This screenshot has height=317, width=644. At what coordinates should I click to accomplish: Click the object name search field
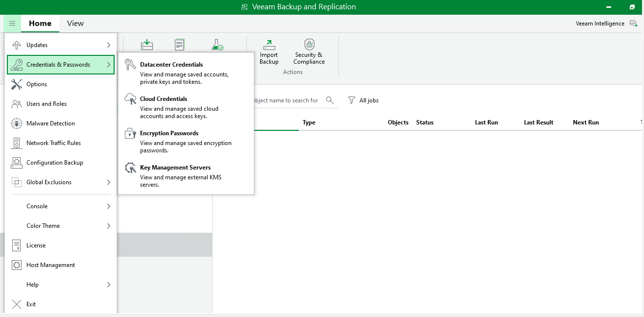[289, 100]
